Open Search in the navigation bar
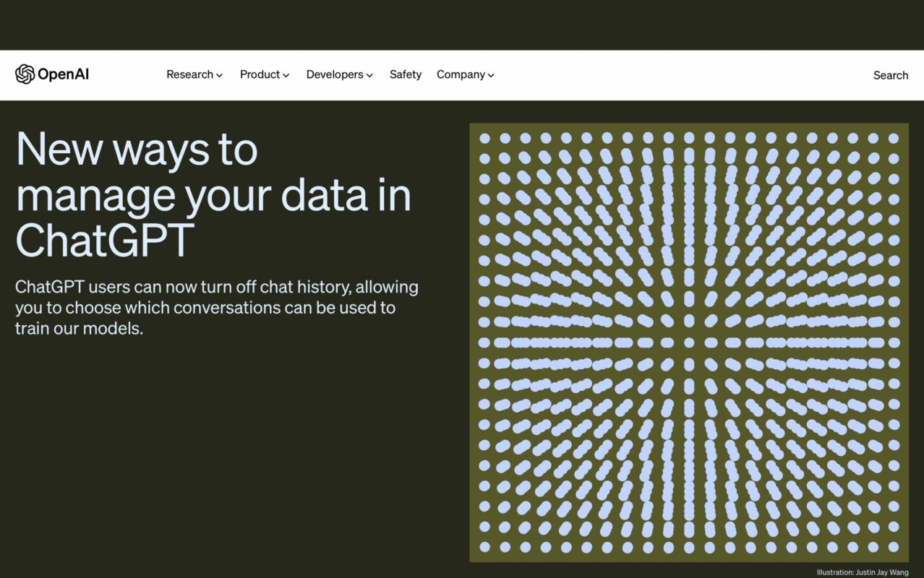Image resolution: width=924 pixels, height=578 pixels. [x=891, y=75]
